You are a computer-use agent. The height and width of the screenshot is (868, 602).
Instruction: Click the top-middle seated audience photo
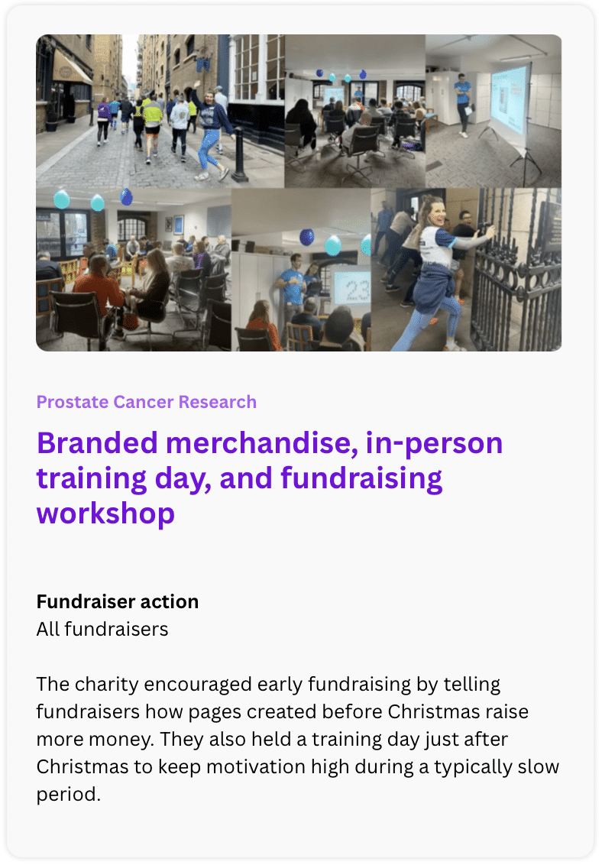tap(354, 111)
